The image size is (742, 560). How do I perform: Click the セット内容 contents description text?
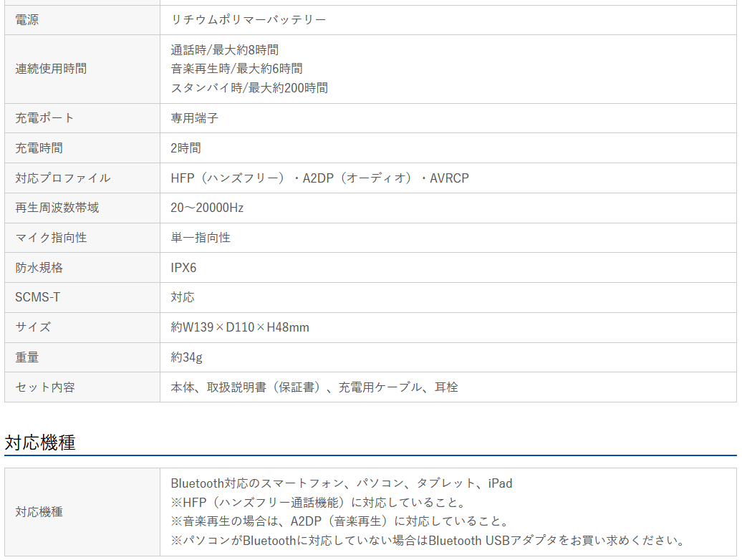314,387
